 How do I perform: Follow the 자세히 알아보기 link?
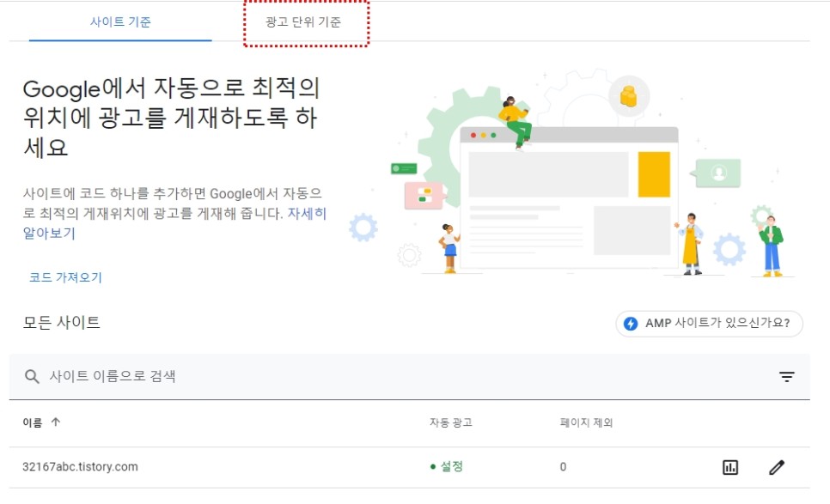tap(174, 223)
